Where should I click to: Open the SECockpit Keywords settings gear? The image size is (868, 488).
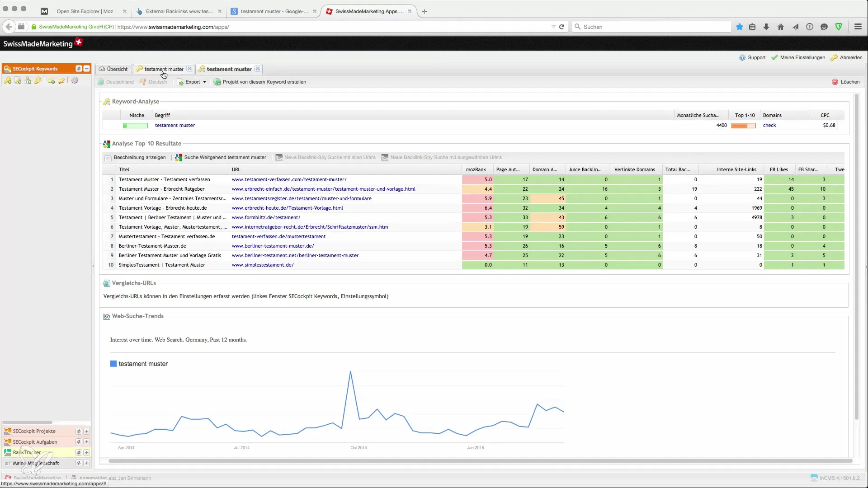click(75, 80)
